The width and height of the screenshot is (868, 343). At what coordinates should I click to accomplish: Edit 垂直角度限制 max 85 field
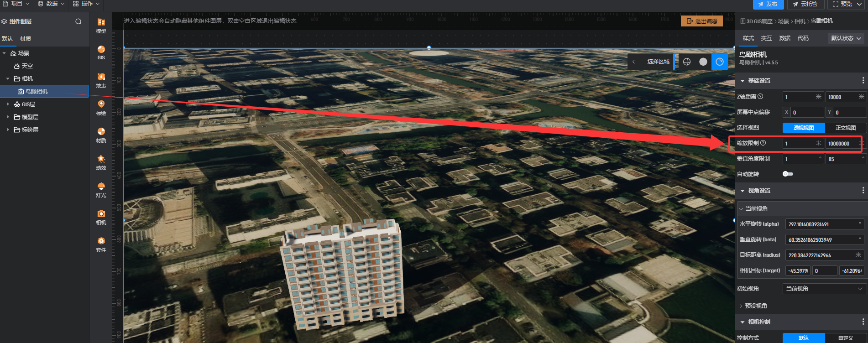846,159
